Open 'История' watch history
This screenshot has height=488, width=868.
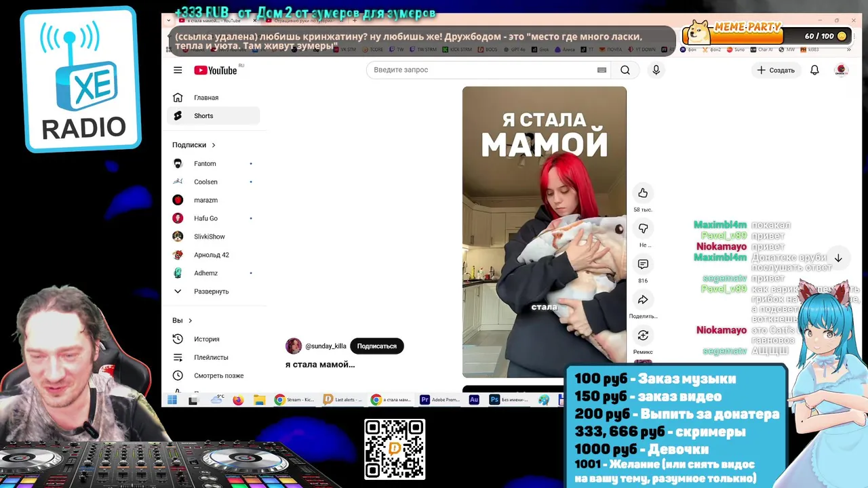coord(213,339)
